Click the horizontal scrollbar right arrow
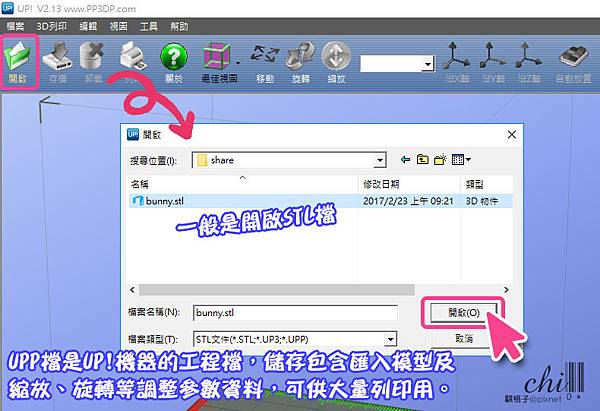Screen dimensions: 600x411 (506, 290)
